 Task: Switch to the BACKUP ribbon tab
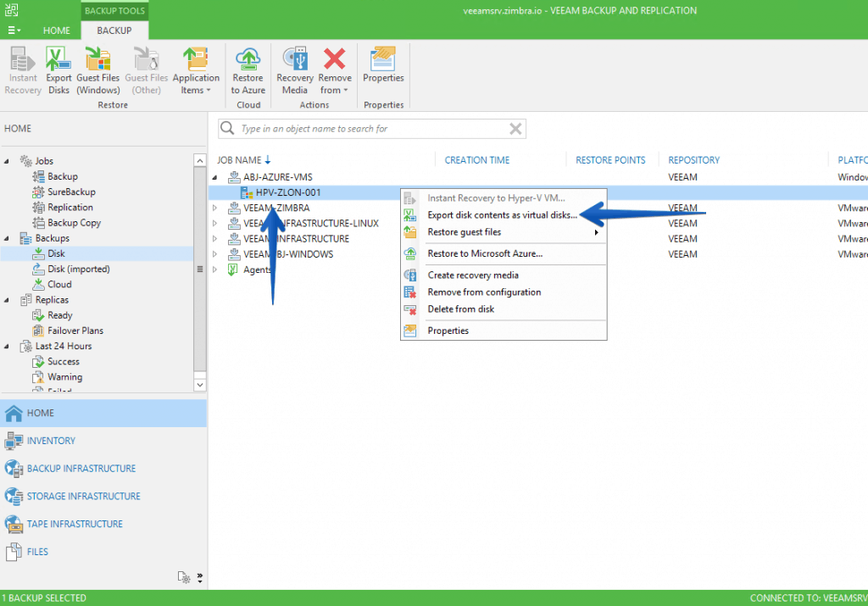[114, 31]
